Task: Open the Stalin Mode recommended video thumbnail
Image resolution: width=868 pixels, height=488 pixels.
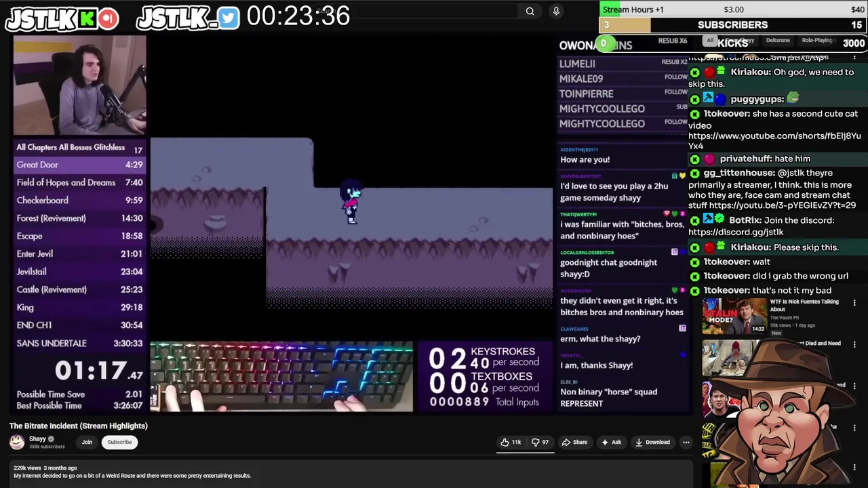Action: point(734,317)
